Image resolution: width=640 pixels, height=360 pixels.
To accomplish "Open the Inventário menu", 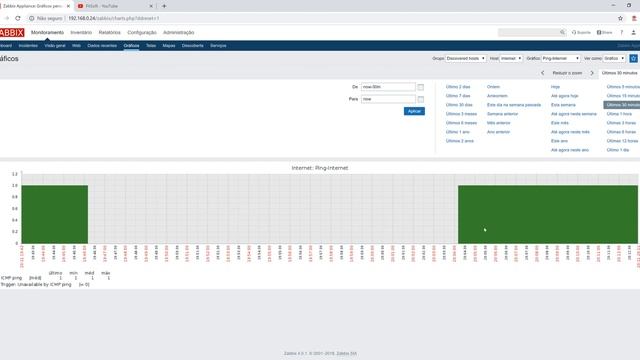I will pyautogui.click(x=81, y=32).
